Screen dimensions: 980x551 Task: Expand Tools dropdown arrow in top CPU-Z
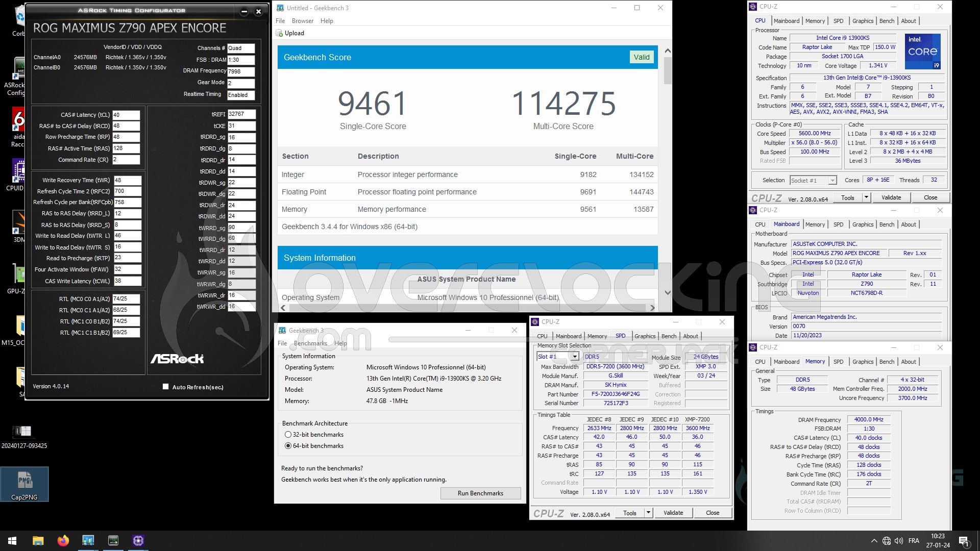866,197
